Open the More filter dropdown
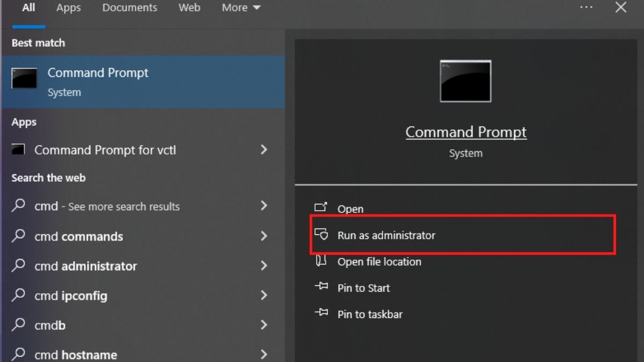Screen dimensions: 644x362 click(x=241, y=8)
